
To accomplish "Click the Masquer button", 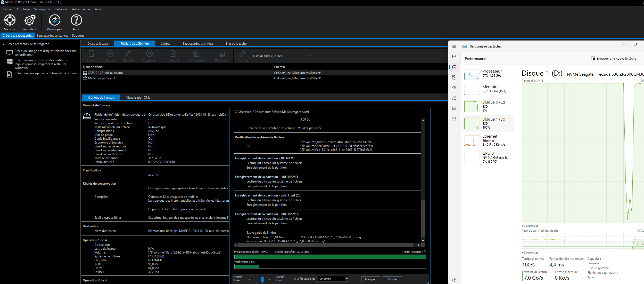I will pyautogui.click(x=370, y=279).
